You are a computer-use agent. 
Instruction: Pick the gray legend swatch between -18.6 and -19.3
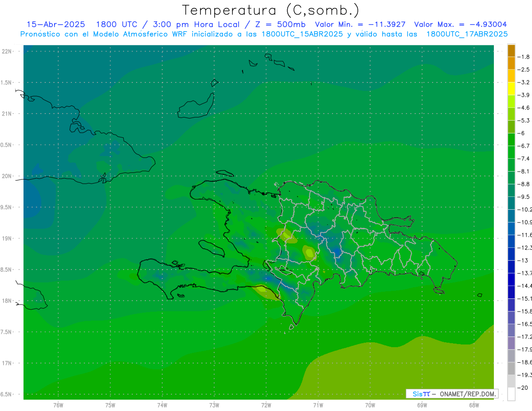click(511, 368)
